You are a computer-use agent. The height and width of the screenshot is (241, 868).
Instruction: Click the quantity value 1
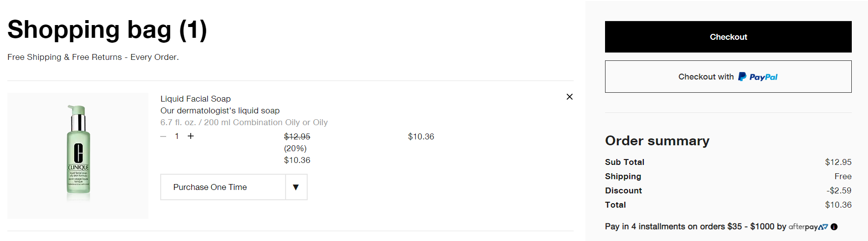176,136
